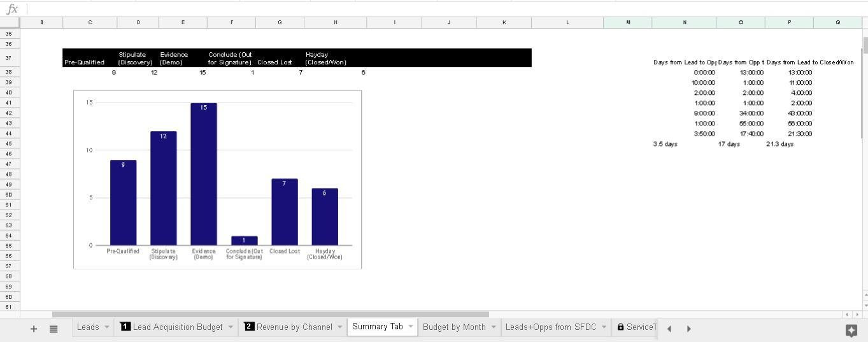Select the 21:30:00 cell

[x=789, y=134]
